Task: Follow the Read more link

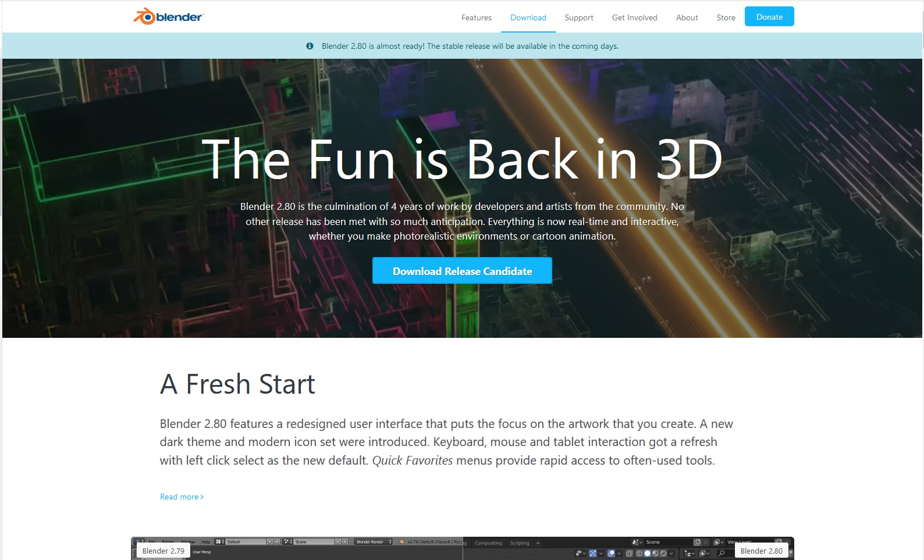Action: [x=182, y=497]
